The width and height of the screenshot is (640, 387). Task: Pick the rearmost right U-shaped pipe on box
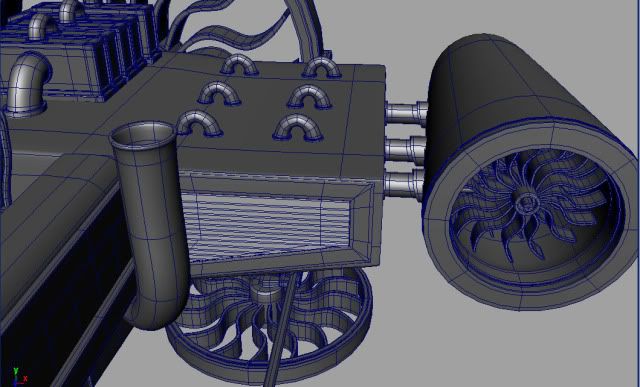322,67
